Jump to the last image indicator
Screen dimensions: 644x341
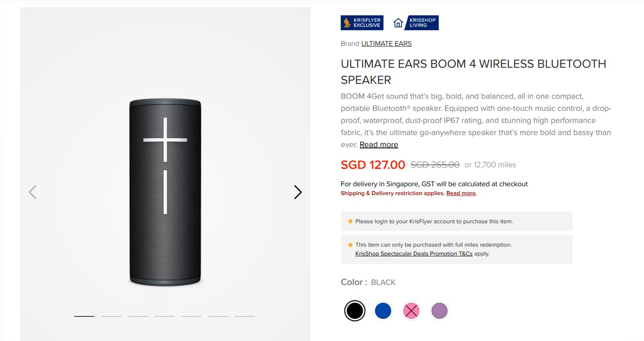245,316
